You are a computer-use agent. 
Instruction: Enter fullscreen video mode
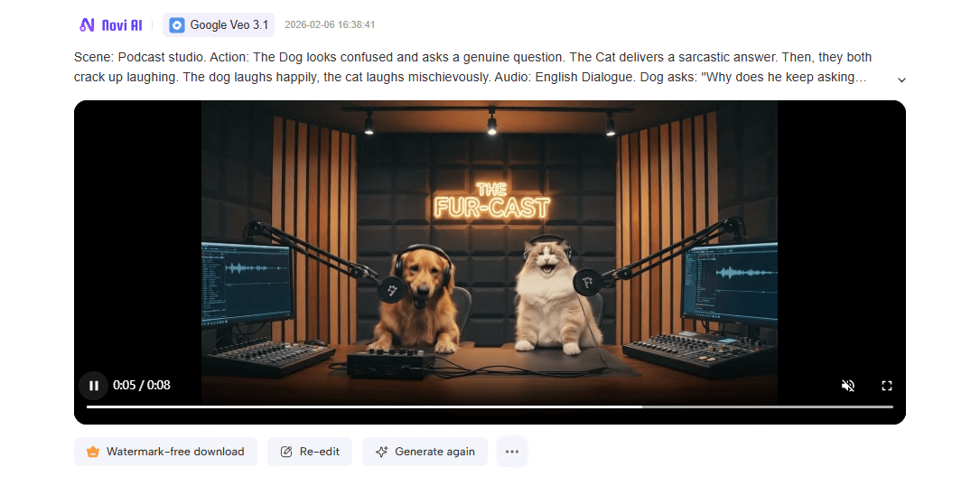886,386
